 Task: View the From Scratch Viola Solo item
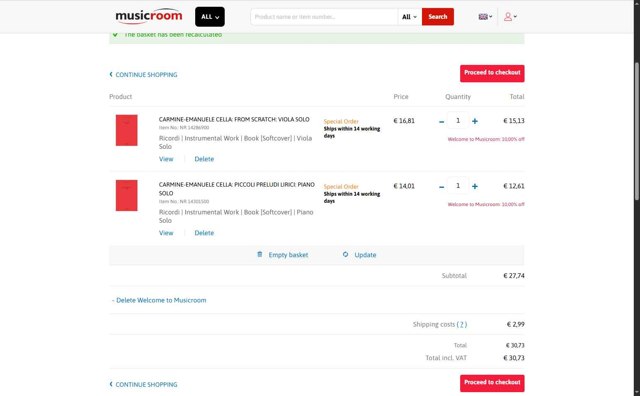pos(166,159)
